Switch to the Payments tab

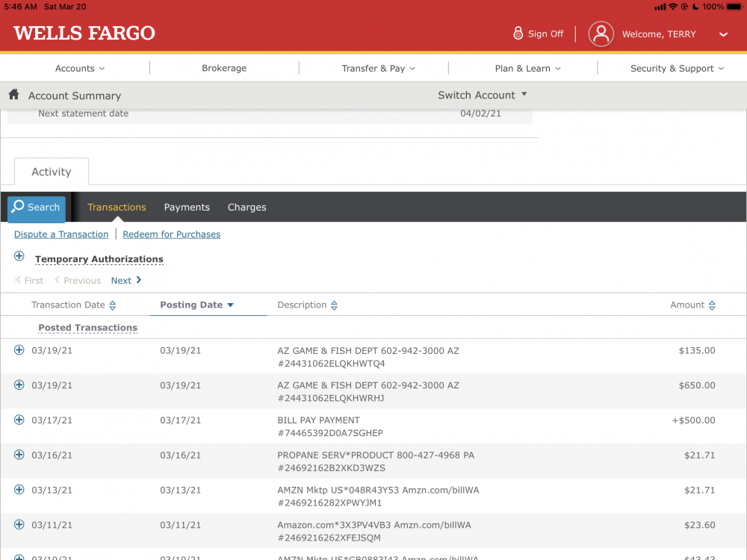point(187,207)
